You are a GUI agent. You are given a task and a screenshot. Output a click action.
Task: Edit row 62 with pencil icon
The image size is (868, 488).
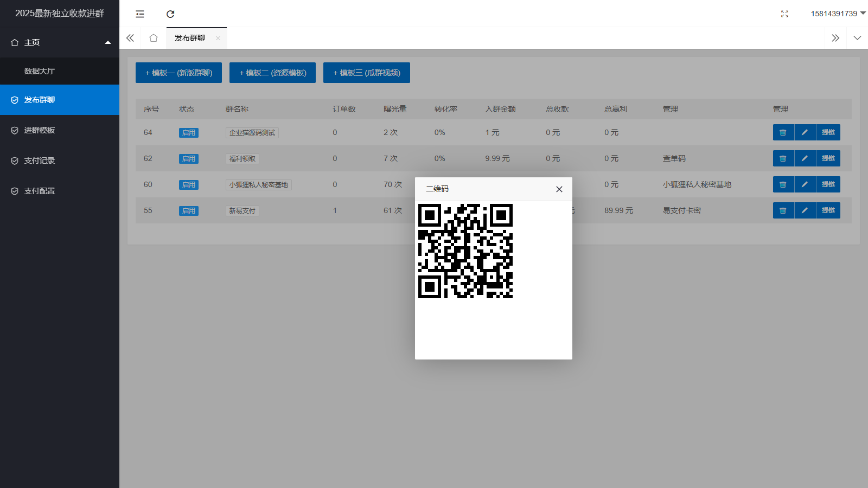pos(805,158)
